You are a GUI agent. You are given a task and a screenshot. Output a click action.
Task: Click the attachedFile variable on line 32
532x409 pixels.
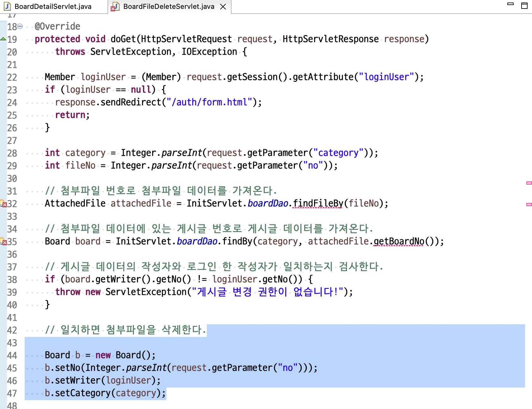point(141,203)
